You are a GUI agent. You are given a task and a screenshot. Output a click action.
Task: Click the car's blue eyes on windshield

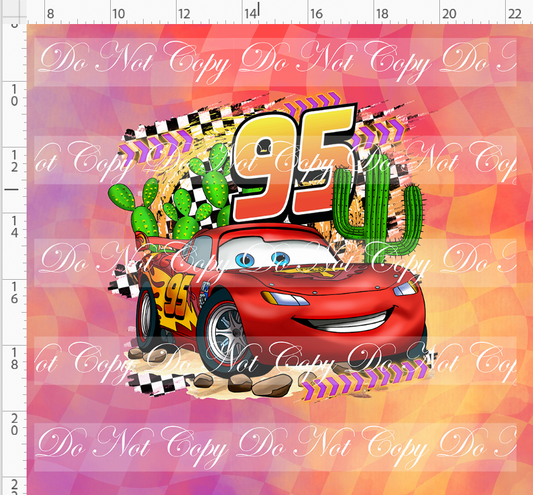click(263, 259)
